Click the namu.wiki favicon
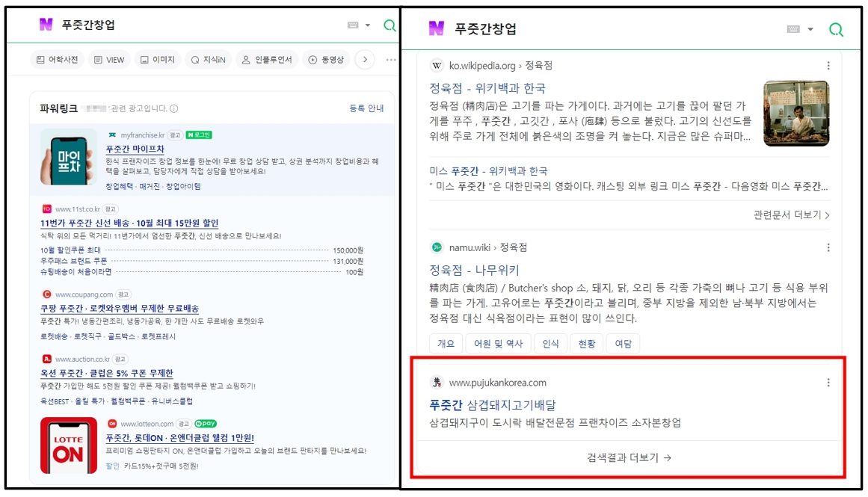The width and height of the screenshot is (868, 497). tap(437, 247)
